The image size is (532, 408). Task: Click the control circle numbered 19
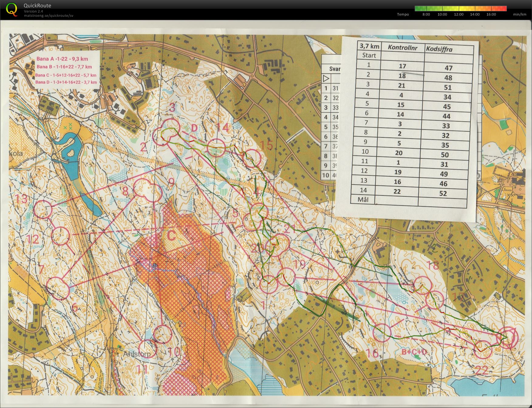pos(287,277)
